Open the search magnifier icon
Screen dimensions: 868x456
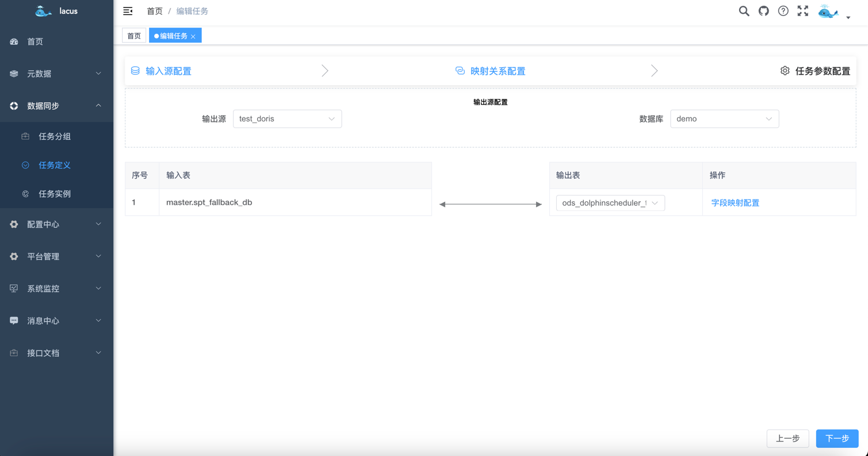[744, 11]
